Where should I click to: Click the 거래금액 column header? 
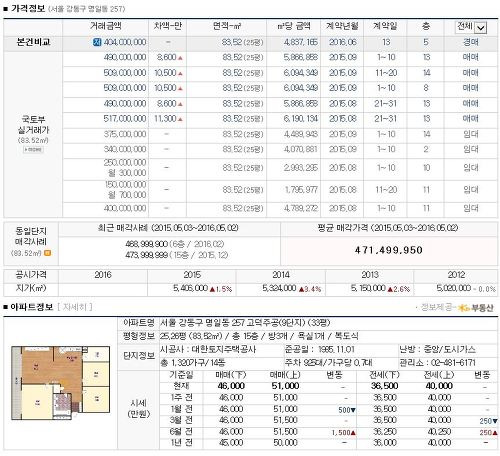(106, 26)
